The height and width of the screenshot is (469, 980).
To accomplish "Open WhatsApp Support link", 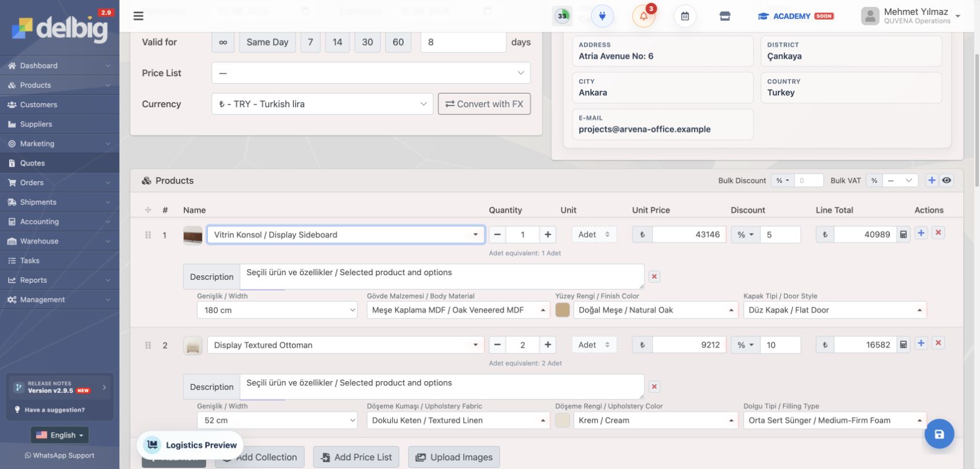I will pos(59,455).
